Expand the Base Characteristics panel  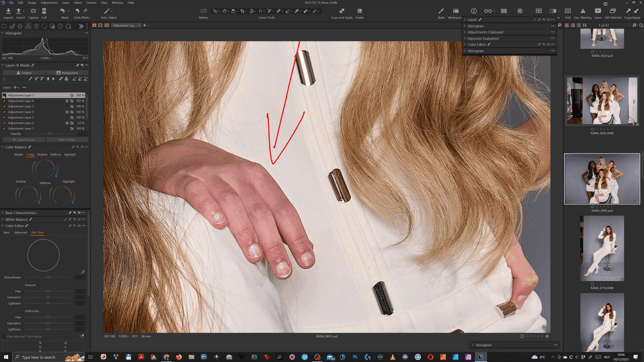coord(3,213)
